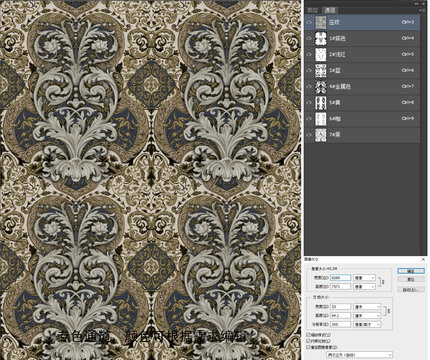Hide the 压纹 channel eye icon
Viewport: 430px width, 360px height.
tap(309, 22)
